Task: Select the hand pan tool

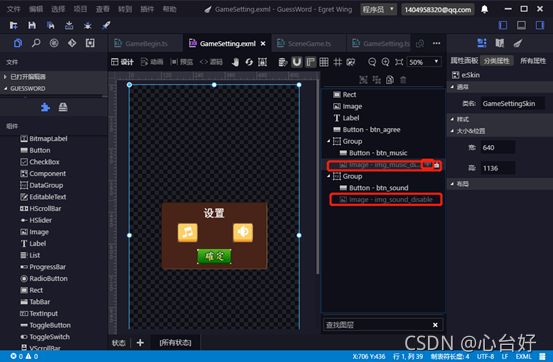Action: point(235,62)
